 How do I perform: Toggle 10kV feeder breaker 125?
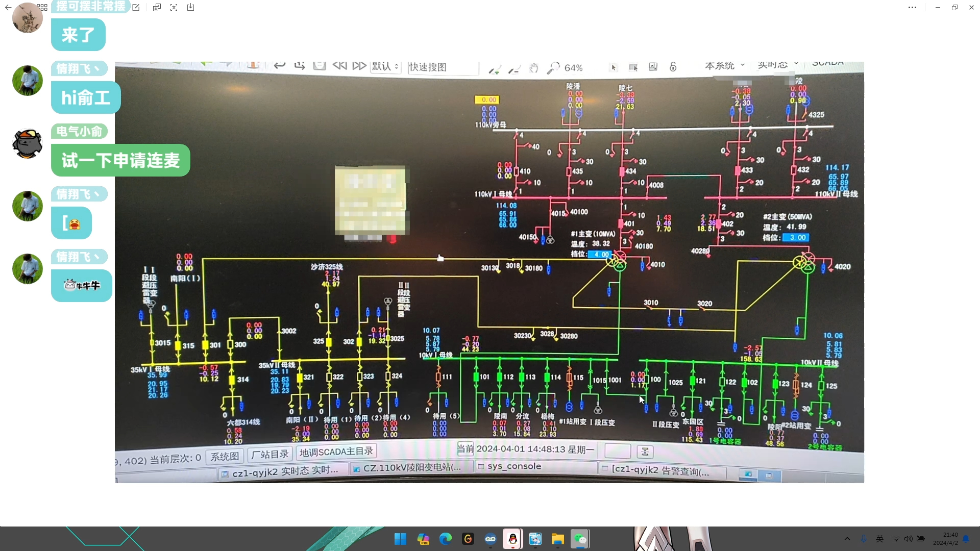(821, 386)
